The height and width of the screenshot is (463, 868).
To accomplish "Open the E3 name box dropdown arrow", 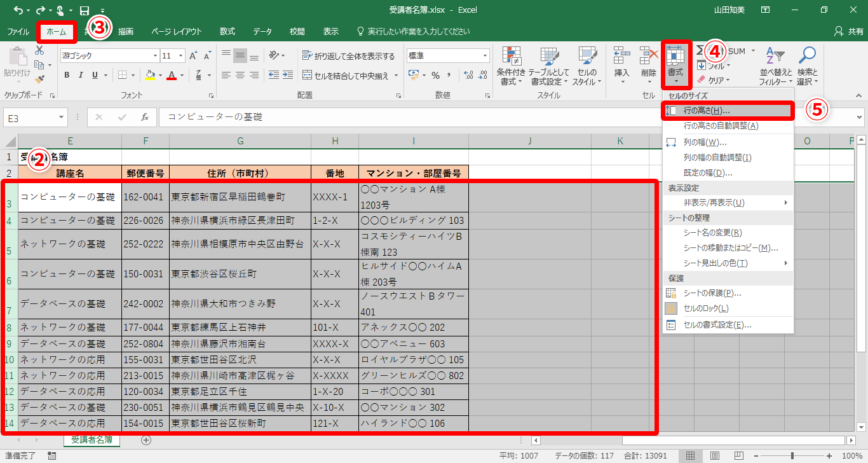I will [61, 118].
